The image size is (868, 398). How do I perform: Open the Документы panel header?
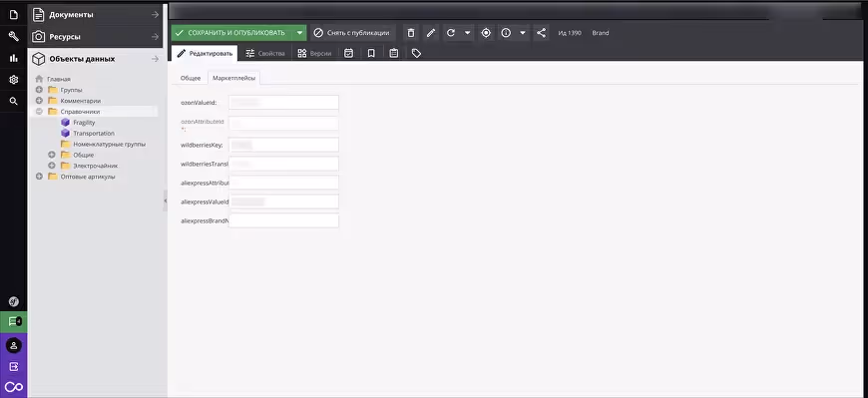[x=95, y=15]
